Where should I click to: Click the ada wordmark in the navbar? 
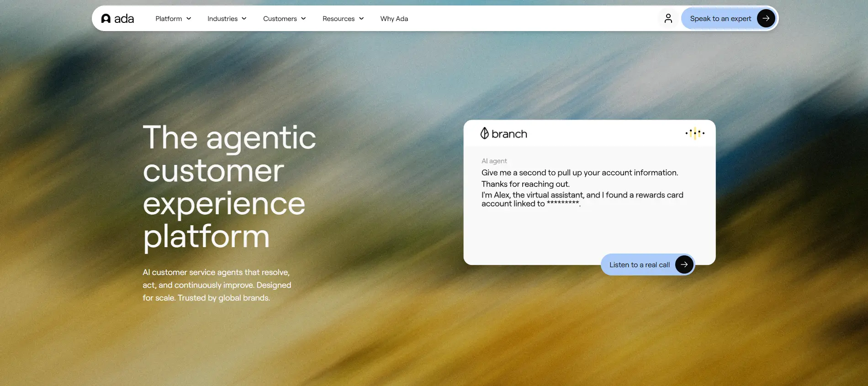(x=124, y=19)
